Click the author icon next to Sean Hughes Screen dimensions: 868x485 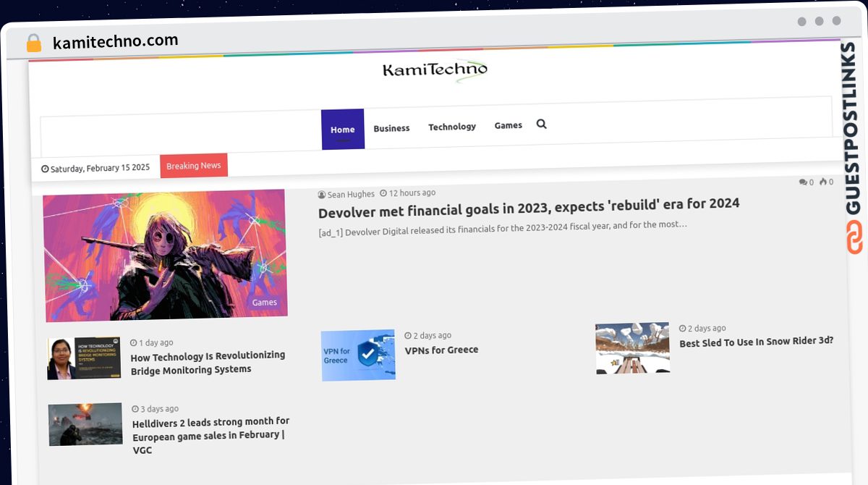point(322,195)
